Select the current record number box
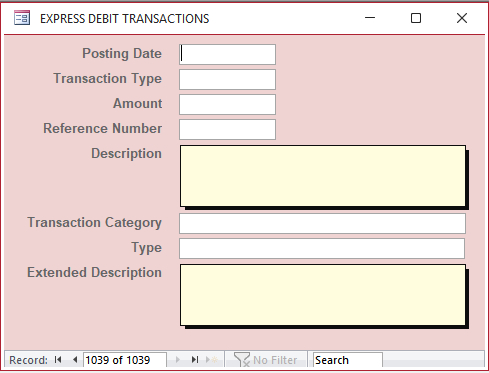489x373 pixels. click(x=125, y=360)
